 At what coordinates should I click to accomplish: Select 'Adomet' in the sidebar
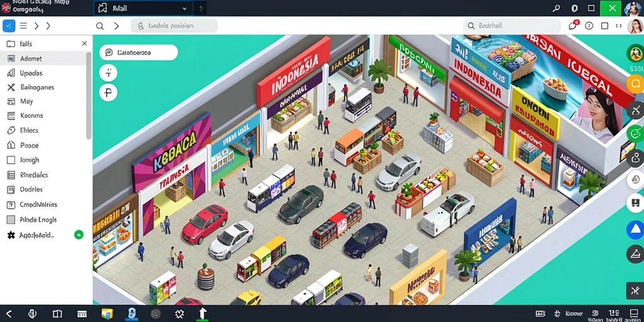pyautogui.click(x=43, y=58)
